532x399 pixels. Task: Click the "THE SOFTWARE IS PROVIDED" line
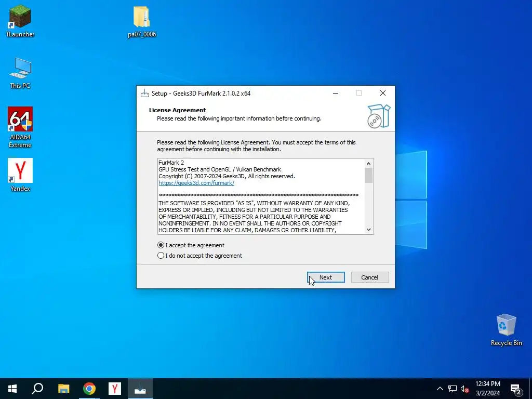254,203
